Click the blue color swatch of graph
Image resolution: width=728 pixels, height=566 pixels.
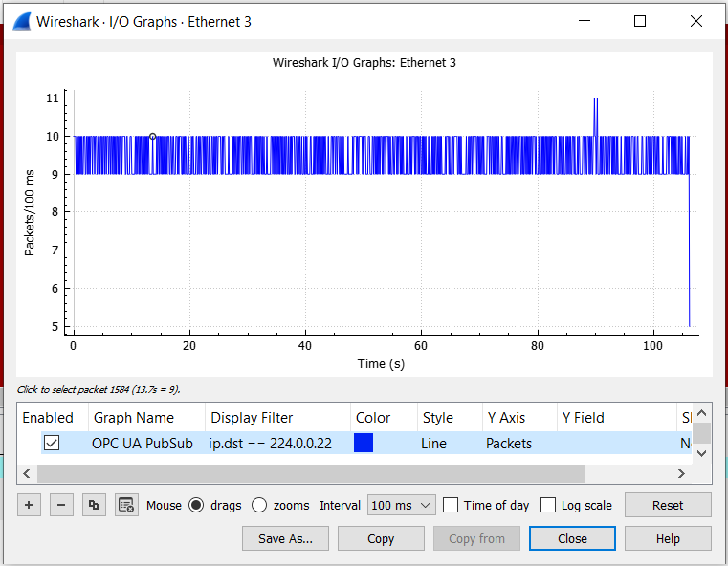coord(364,443)
